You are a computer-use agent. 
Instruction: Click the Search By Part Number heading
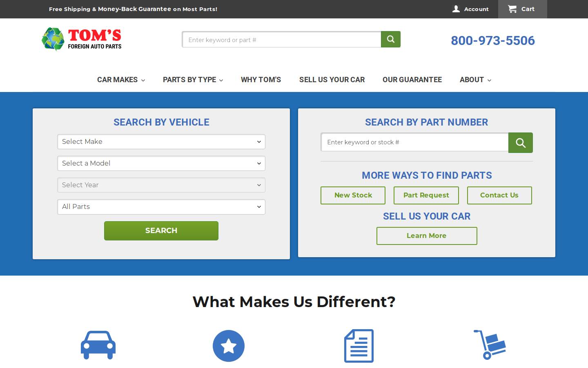426,122
